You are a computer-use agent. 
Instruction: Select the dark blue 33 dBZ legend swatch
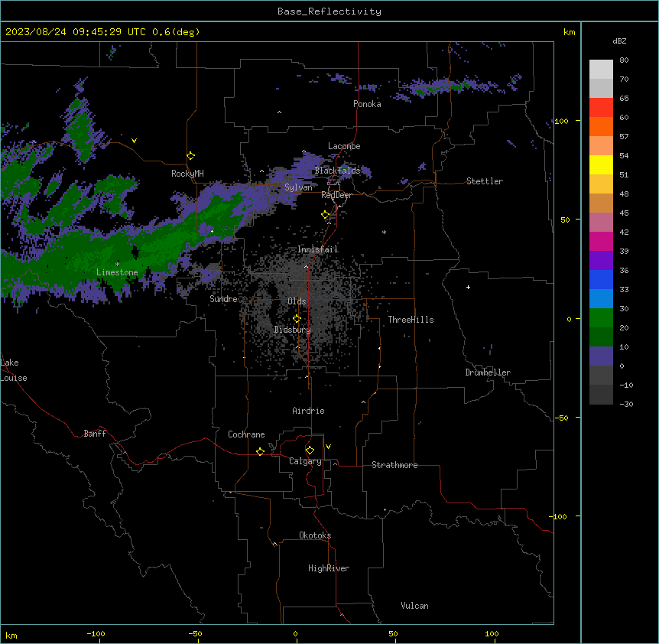point(601,279)
